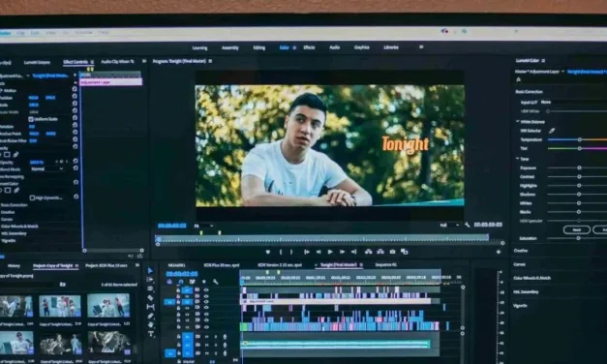Toggle visibility eye of bottom video track
The image size is (607, 364).
[206, 327]
